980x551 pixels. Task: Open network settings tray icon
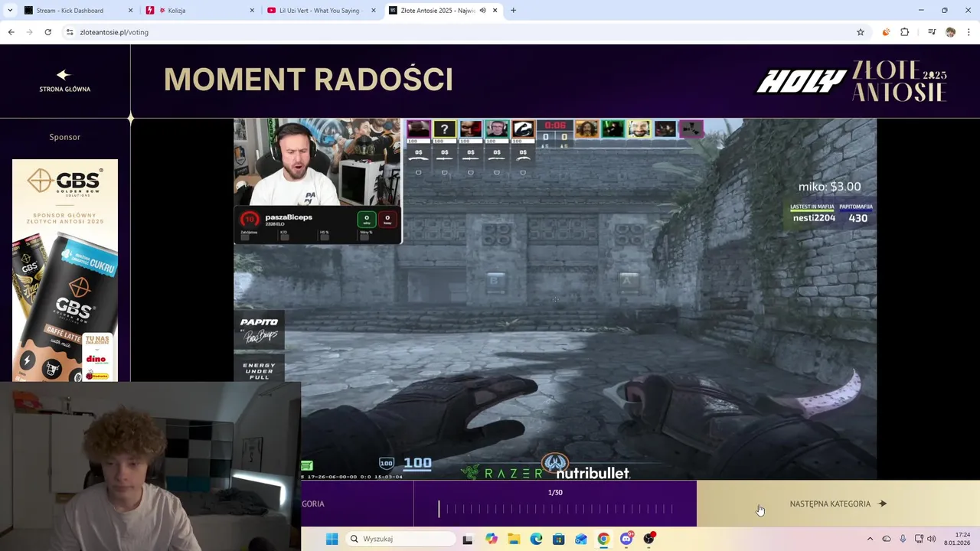click(919, 539)
